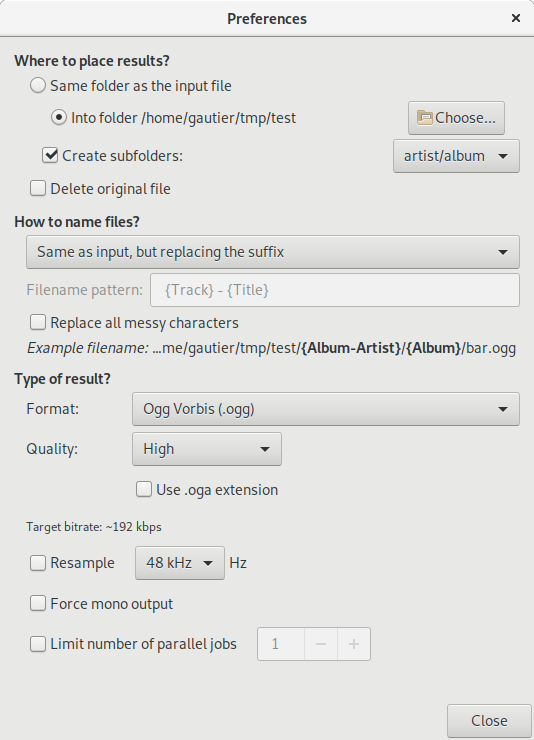Screen dimensions: 534x740
Task: Click the Close button
Action: [x=489, y=721]
